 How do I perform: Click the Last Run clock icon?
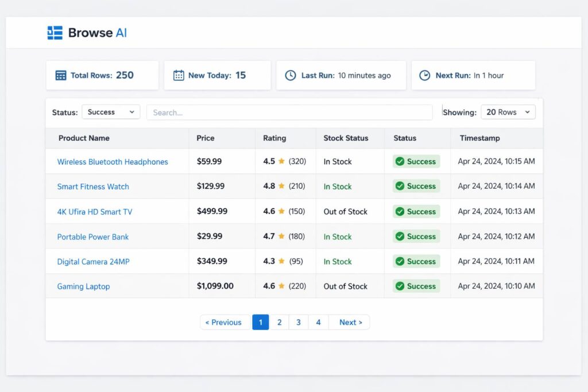coord(291,75)
